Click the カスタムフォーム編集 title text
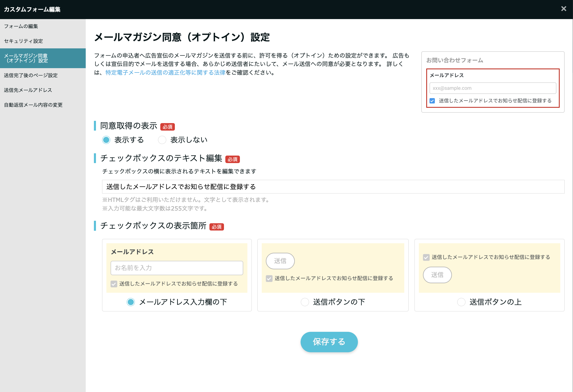The width and height of the screenshot is (573, 392). tap(32, 9)
